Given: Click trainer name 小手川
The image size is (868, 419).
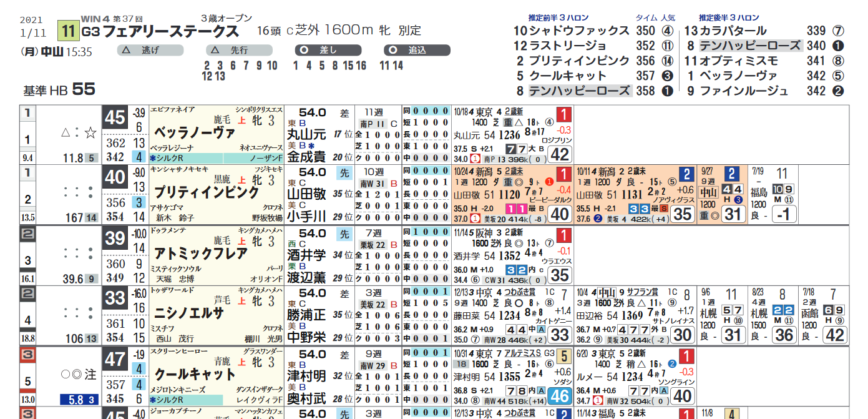Looking at the screenshot, I should pyautogui.click(x=306, y=217).
